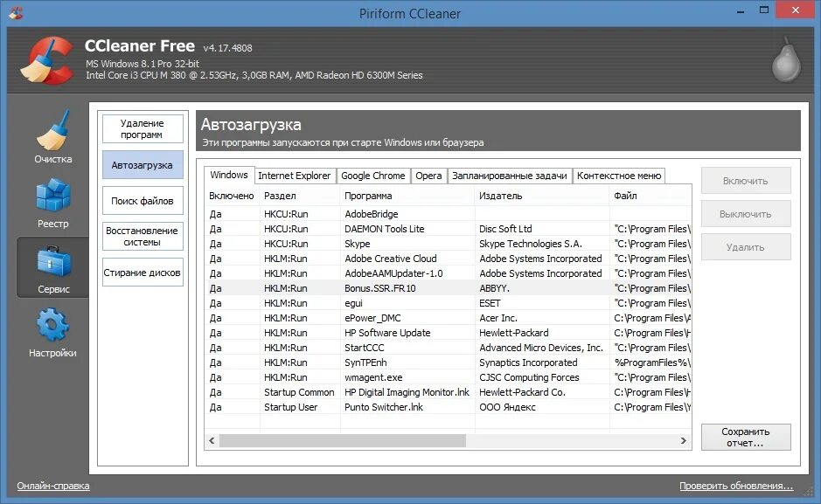Click the Удалить button
Screen dimensions: 821x504
click(x=746, y=247)
